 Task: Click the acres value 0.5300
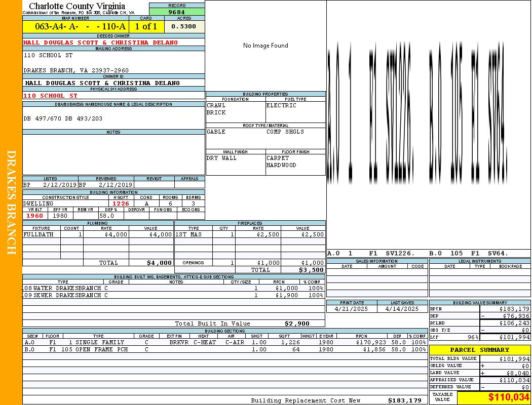pos(184,26)
